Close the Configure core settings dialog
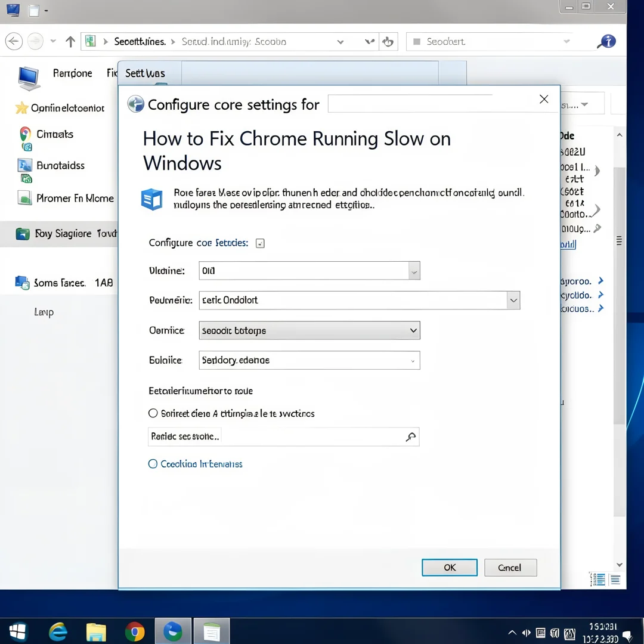Image resolution: width=644 pixels, height=644 pixels. [x=544, y=99]
